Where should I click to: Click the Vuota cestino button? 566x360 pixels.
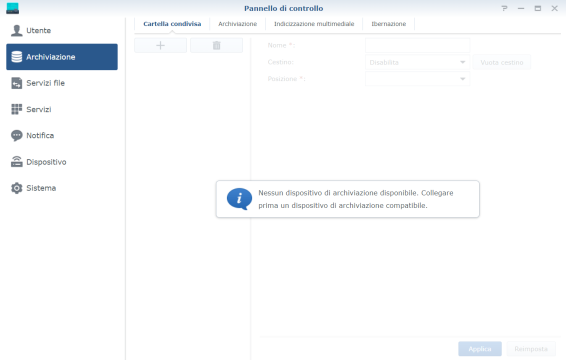[502, 62]
